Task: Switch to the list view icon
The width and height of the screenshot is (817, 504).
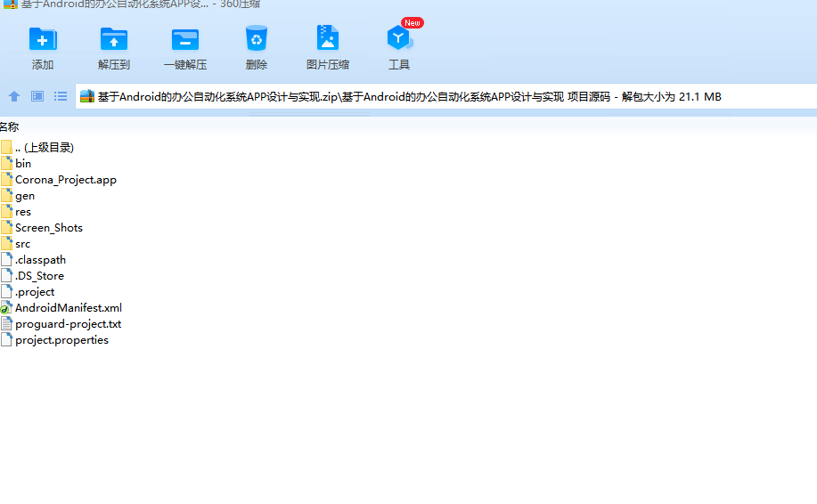Action: click(61, 96)
